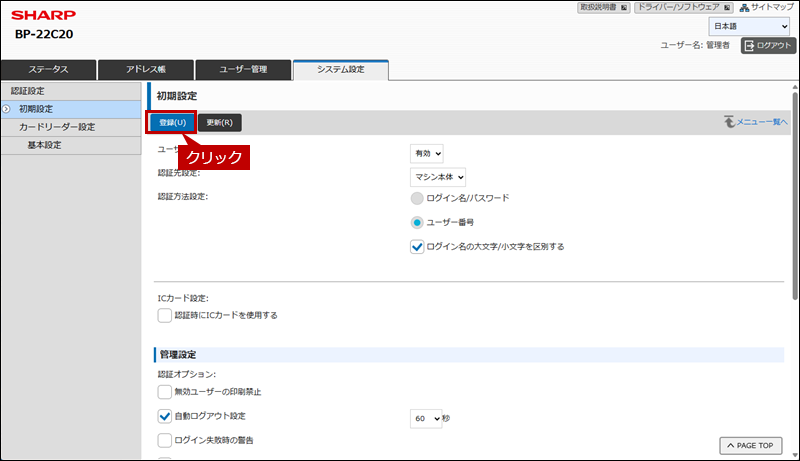Select カードリーダー設定 in the sidebar

[x=57, y=127]
